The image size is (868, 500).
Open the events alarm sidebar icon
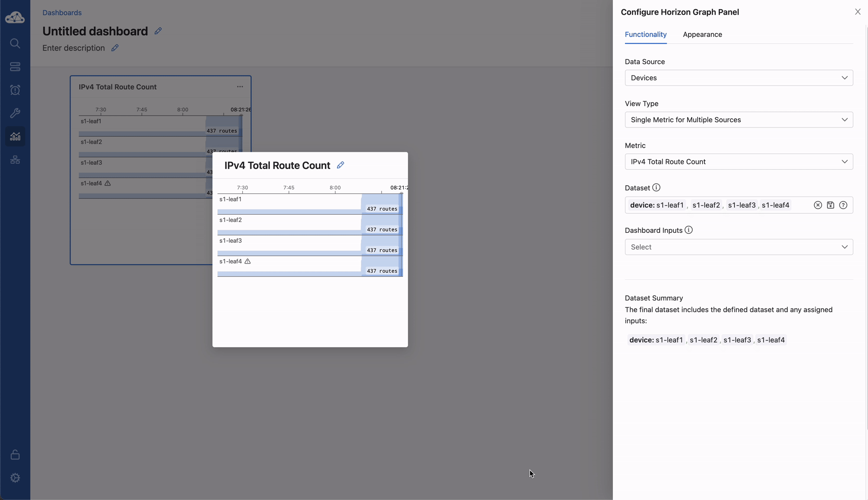(x=15, y=90)
